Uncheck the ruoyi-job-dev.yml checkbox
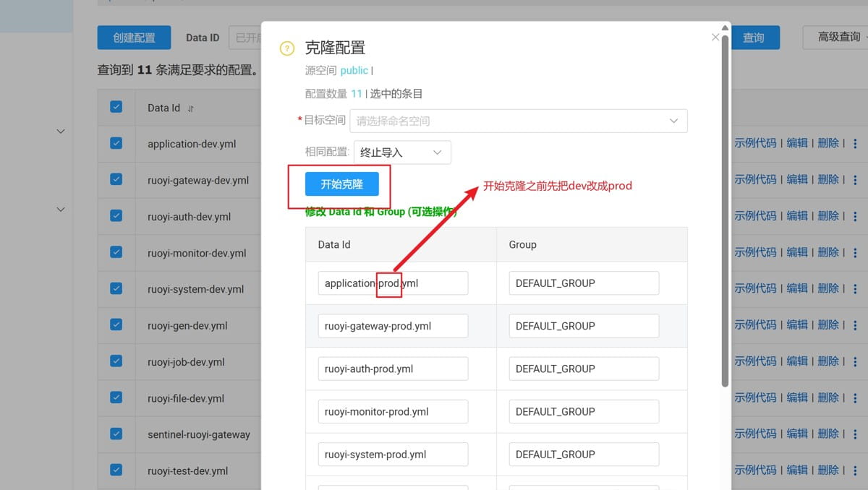868x490 pixels. coord(116,361)
